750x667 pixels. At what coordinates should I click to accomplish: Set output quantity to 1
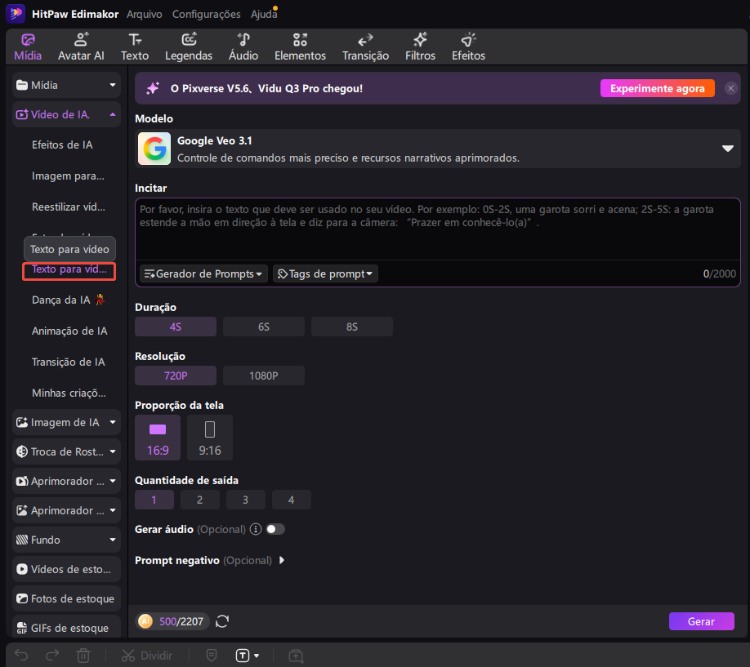click(154, 500)
